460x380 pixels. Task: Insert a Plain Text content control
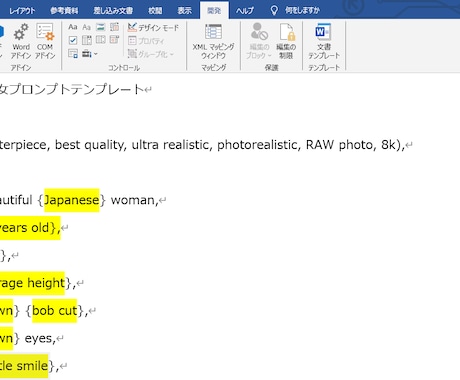pos(87,27)
